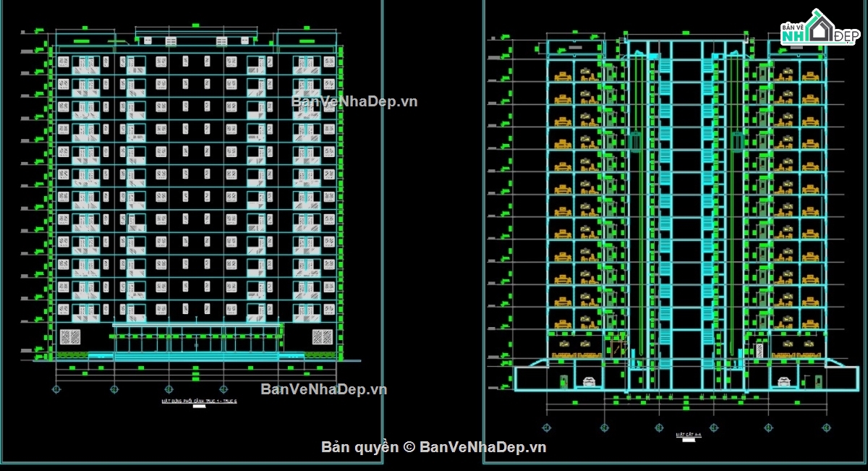This screenshot has height=471, width=868.
Task: Select the left hatched louver panel on ground floor
Action: pos(70,336)
